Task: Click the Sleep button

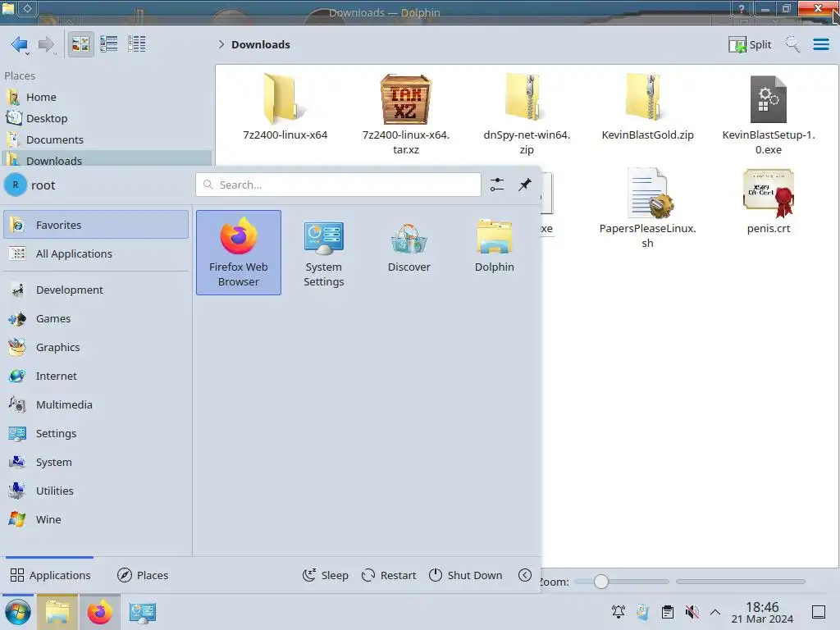Action: [x=325, y=575]
